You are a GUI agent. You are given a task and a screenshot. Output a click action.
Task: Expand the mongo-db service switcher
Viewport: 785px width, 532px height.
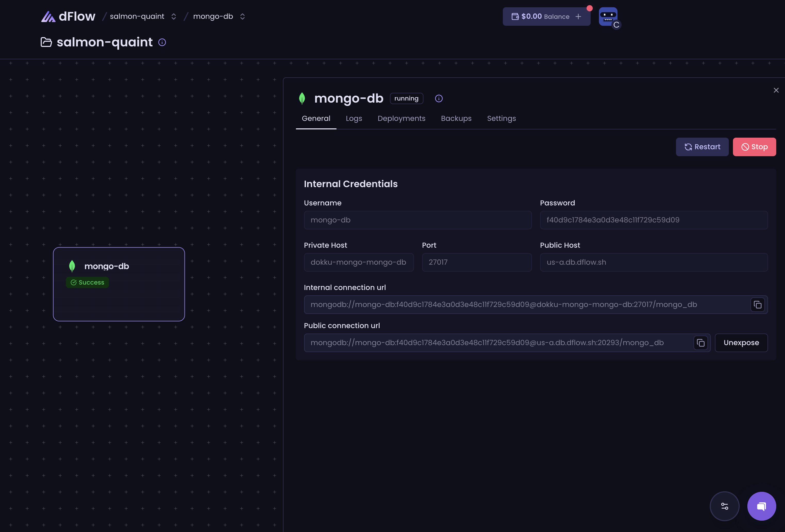pyautogui.click(x=242, y=16)
